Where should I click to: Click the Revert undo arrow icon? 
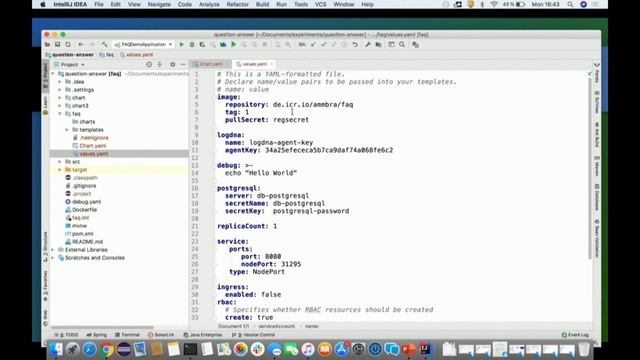pyautogui.click(x=355, y=44)
